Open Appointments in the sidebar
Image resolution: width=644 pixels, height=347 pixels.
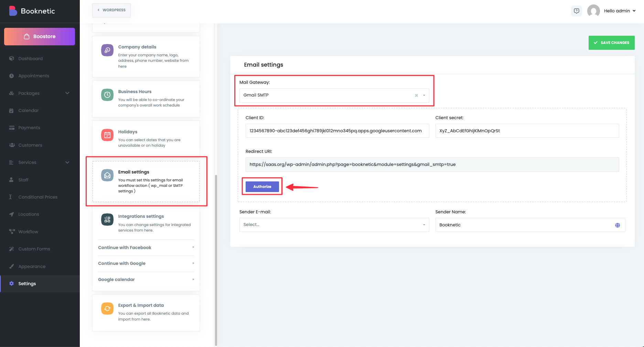point(34,76)
